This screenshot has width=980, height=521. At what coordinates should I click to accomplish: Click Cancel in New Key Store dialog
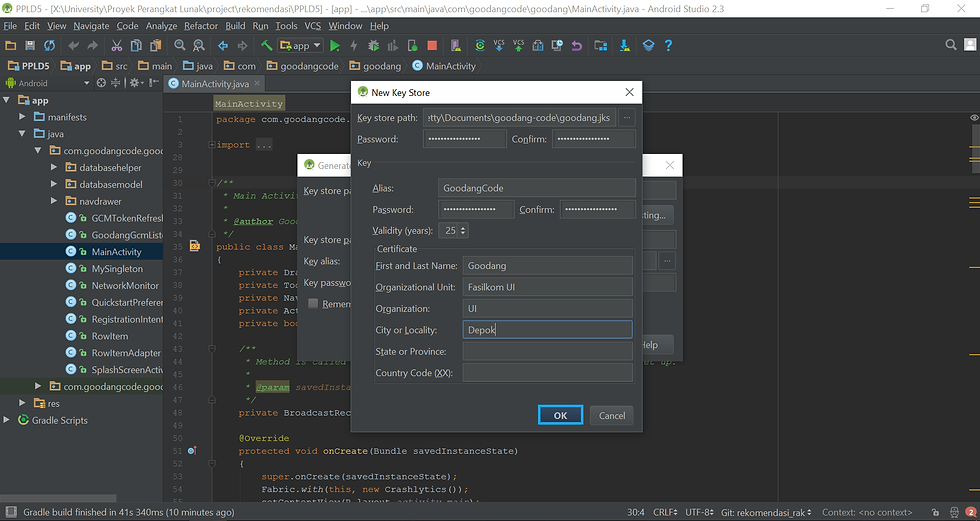(612, 415)
